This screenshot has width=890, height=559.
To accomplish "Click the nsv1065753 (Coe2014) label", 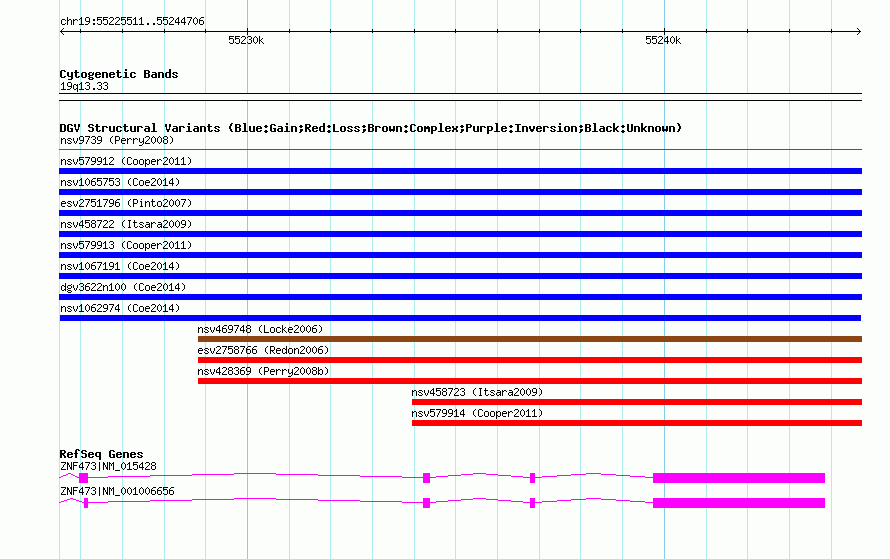I will click(120, 182).
